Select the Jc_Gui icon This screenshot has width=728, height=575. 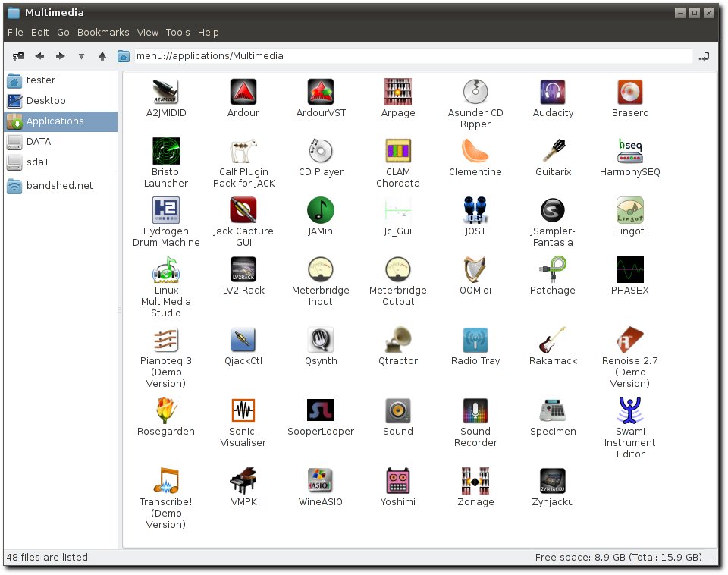coord(398,210)
